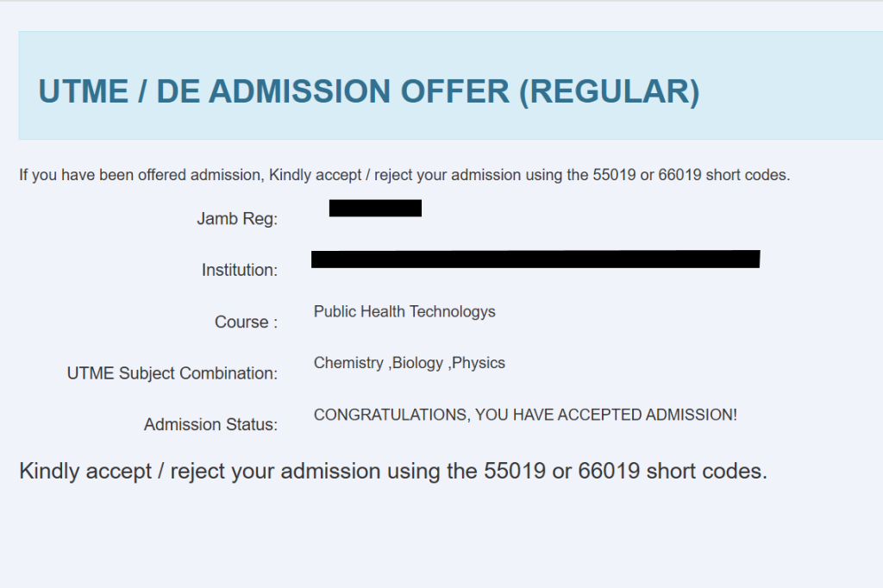883x588 pixels.
Task: Click Public Health Technologys course text
Action: tap(404, 312)
